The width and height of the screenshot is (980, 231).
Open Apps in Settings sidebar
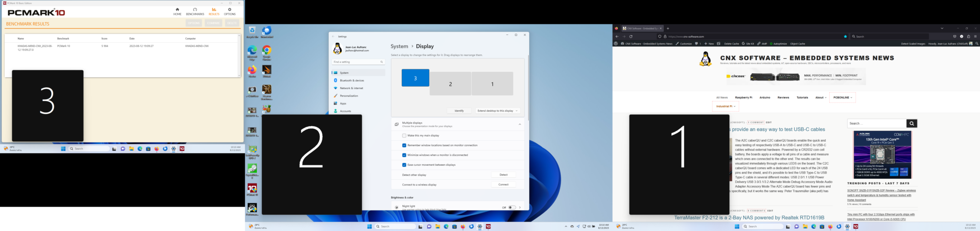pos(358,104)
